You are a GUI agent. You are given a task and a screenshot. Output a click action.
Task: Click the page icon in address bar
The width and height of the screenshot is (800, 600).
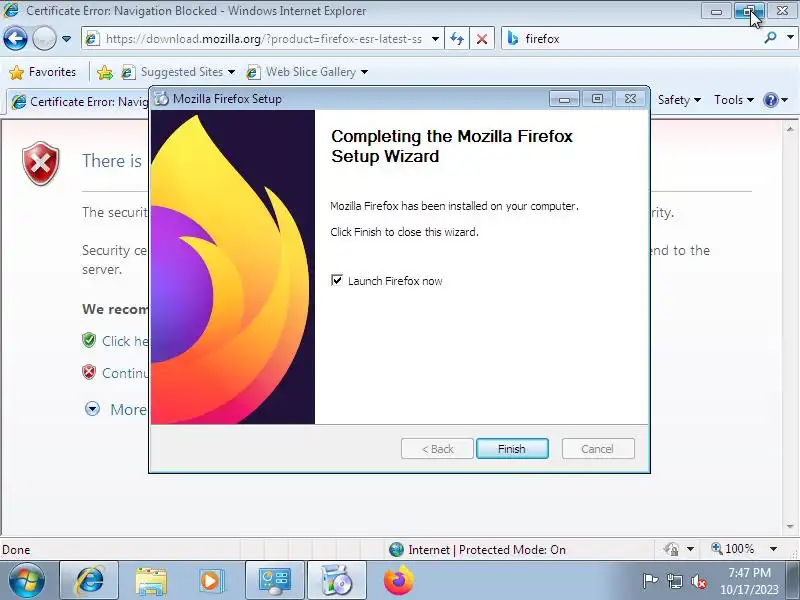pos(92,39)
